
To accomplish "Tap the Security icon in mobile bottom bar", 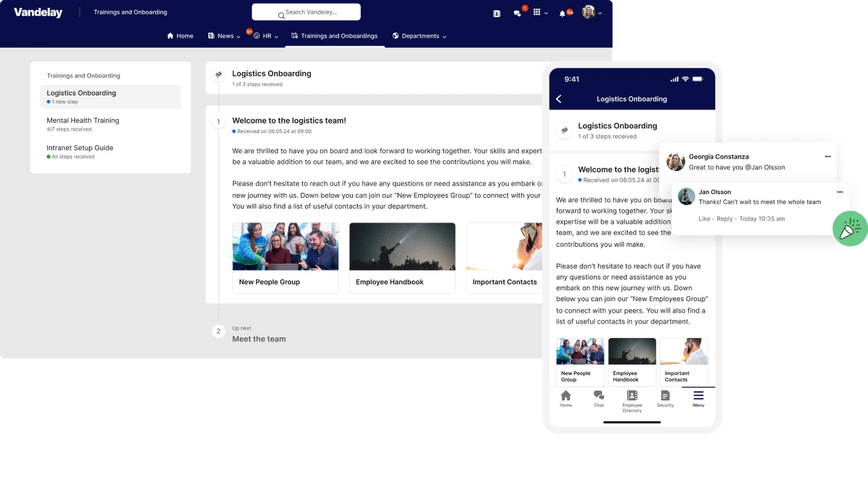I will (665, 397).
